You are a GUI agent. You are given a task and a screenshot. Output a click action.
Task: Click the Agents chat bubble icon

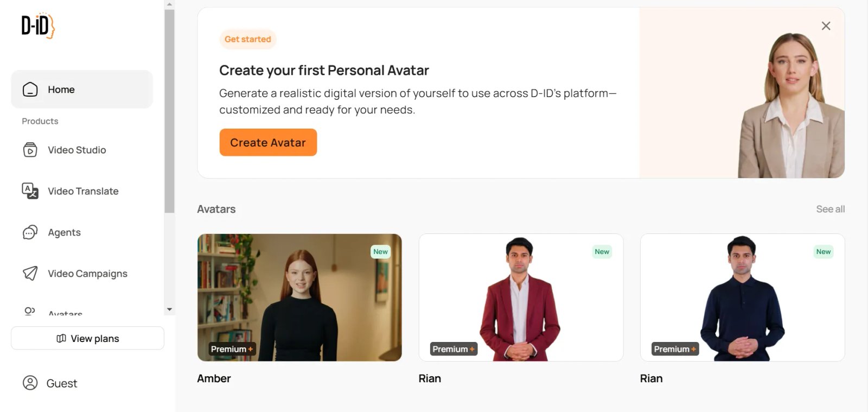point(30,232)
